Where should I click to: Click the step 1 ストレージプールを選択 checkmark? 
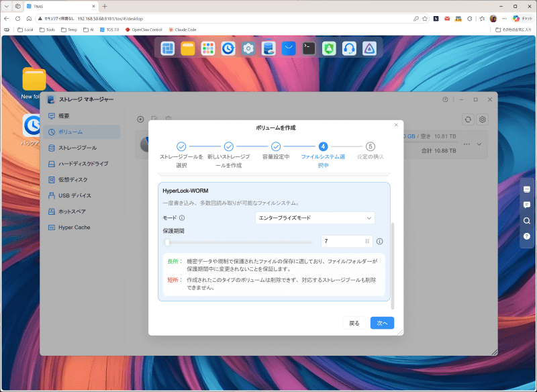pos(181,146)
